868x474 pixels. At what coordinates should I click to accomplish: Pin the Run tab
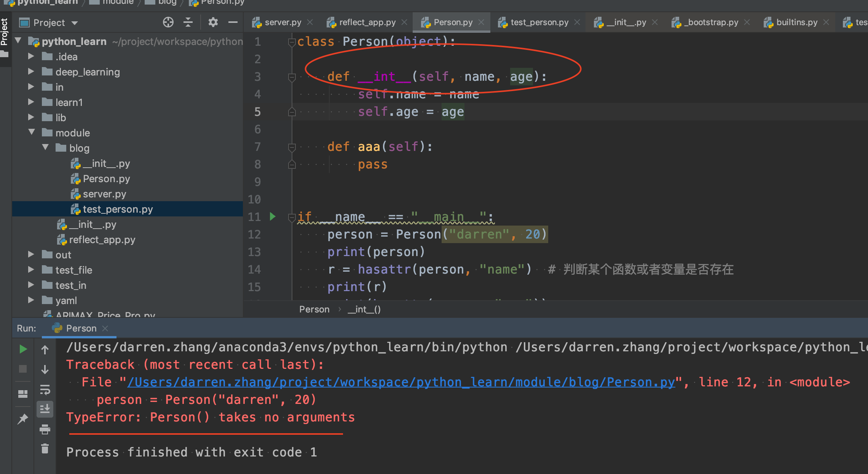[x=22, y=418]
